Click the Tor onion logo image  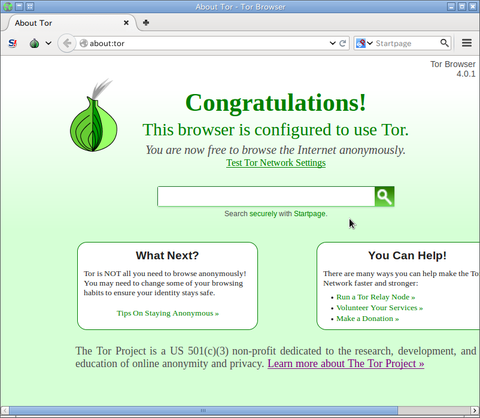coord(94,115)
